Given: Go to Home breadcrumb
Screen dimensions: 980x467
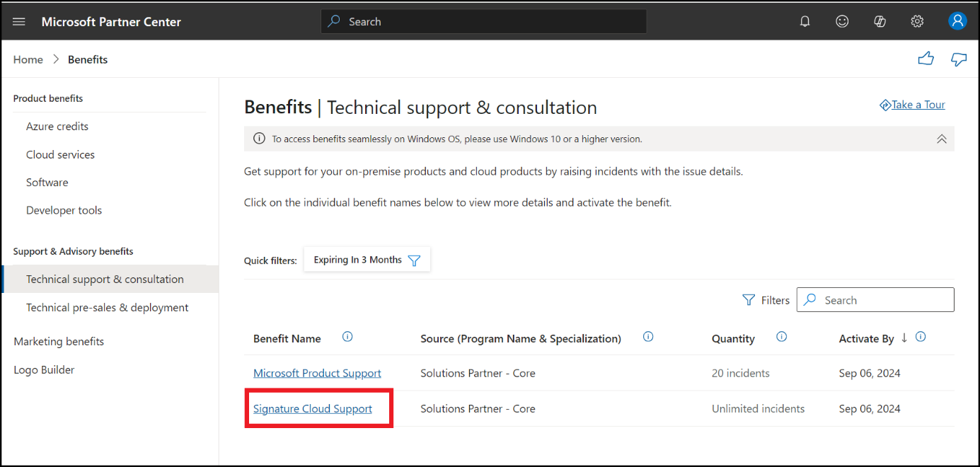Looking at the screenshot, I should coord(28,59).
